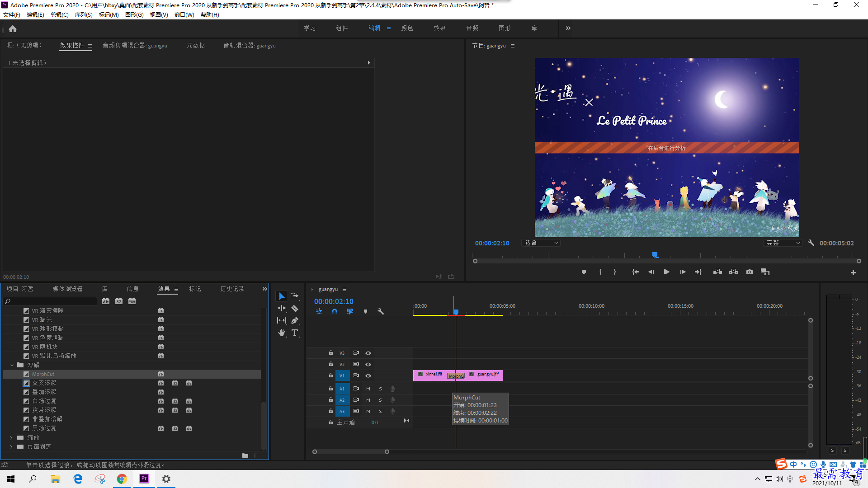This screenshot has width=868, height=488.
Task: Solo audio track A2
Action: coord(380,400)
